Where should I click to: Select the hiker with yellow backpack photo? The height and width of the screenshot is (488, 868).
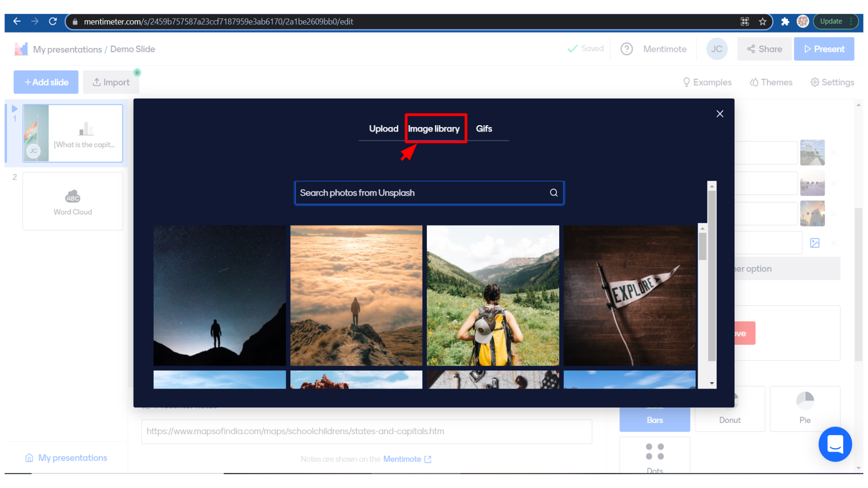(493, 296)
